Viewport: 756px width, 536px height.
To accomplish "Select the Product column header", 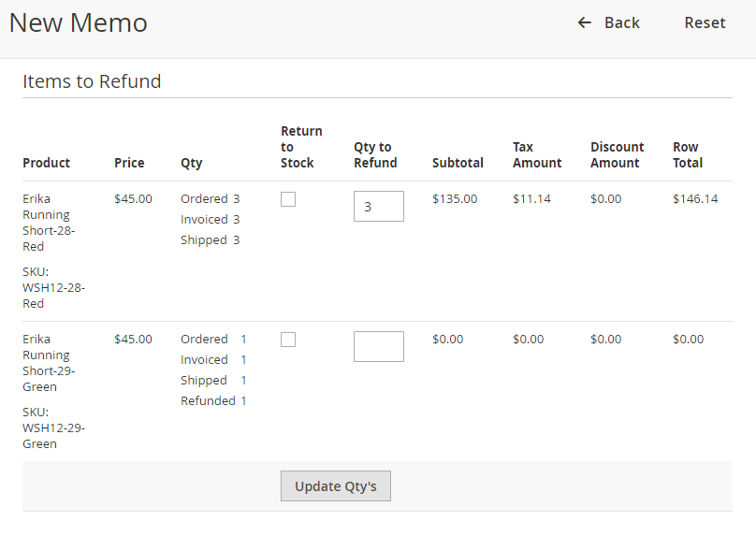I will (x=46, y=163).
